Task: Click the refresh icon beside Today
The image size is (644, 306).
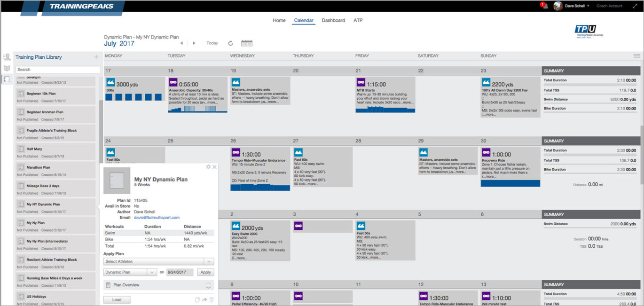Action: click(230, 43)
